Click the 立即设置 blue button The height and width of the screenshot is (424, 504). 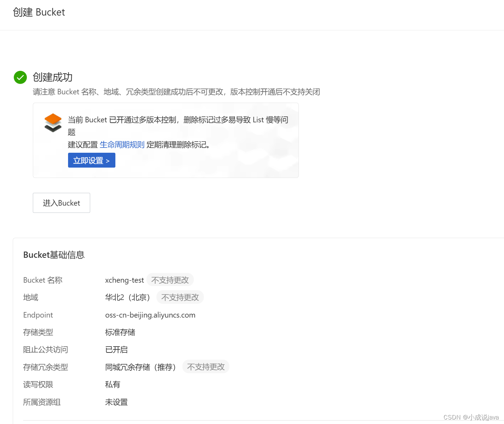click(x=91, y=160)
